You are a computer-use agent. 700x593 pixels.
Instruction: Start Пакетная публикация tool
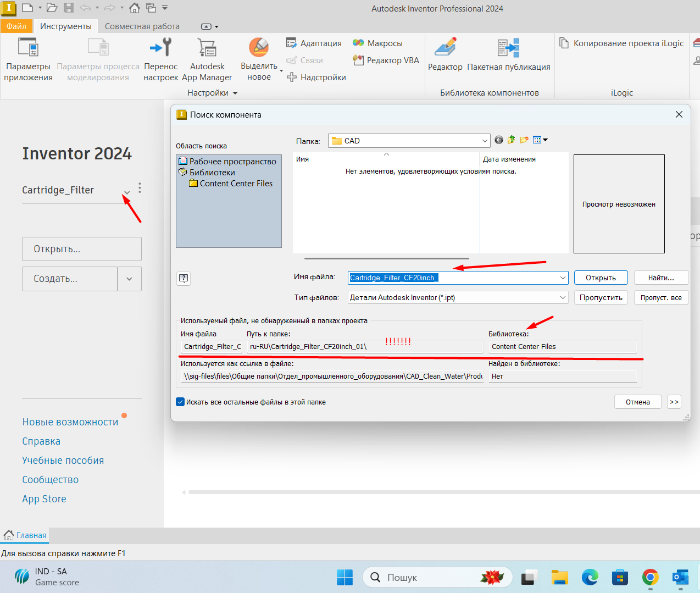point(509,54)
